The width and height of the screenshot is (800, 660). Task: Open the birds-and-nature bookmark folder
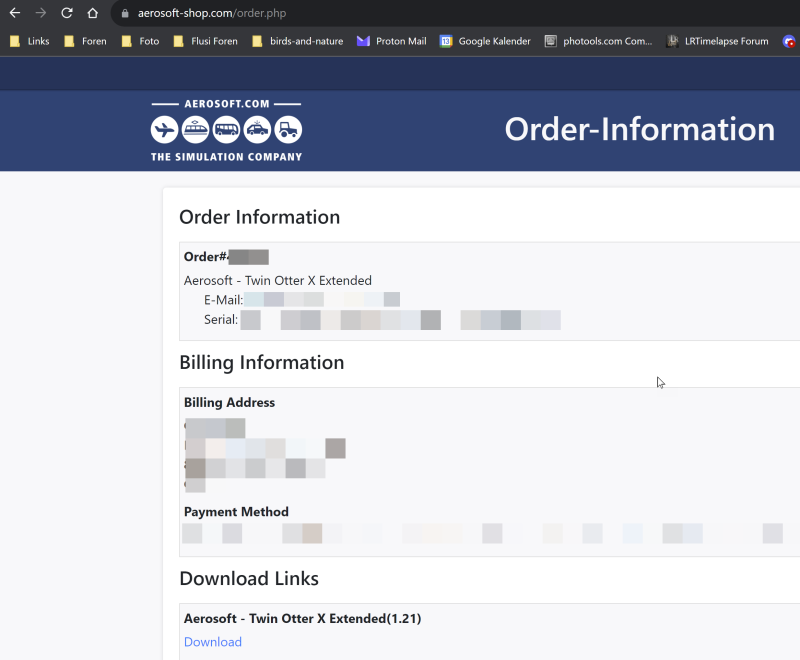[x=297, y=41]
